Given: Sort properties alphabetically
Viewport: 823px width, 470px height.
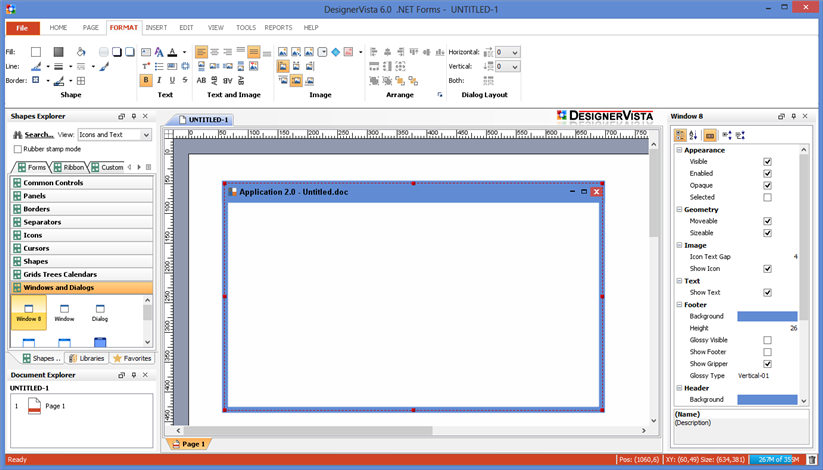Looking at the screenshot, I should click(693, 135).
